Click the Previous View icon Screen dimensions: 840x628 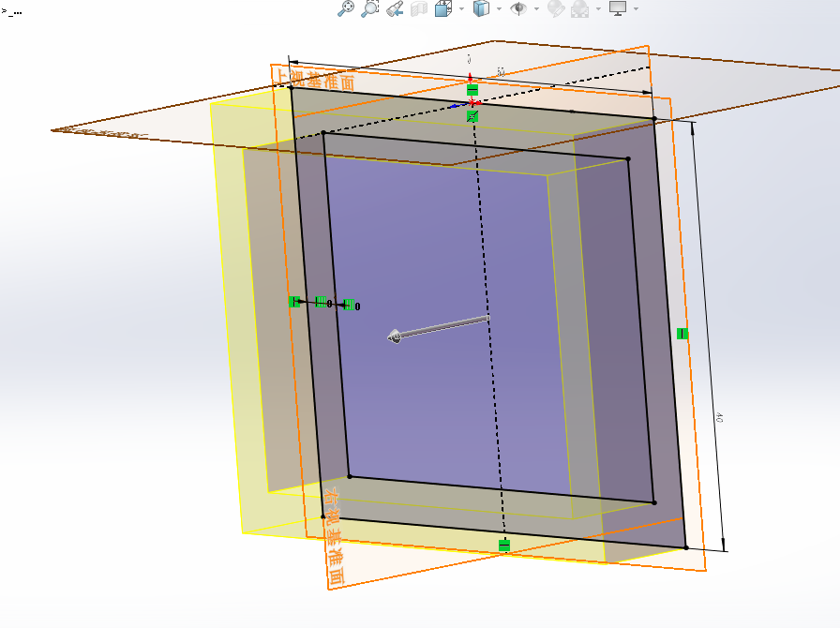click(395, 8)
